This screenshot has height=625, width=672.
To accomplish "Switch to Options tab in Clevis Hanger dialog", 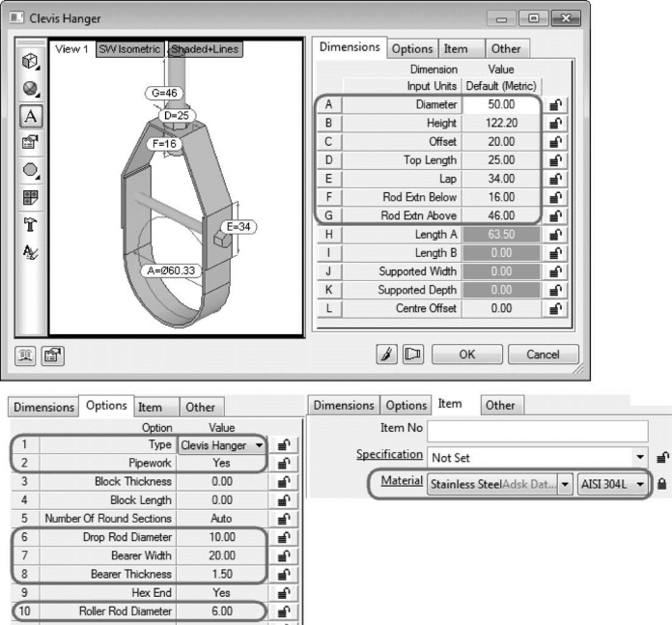I will point(412,49).
